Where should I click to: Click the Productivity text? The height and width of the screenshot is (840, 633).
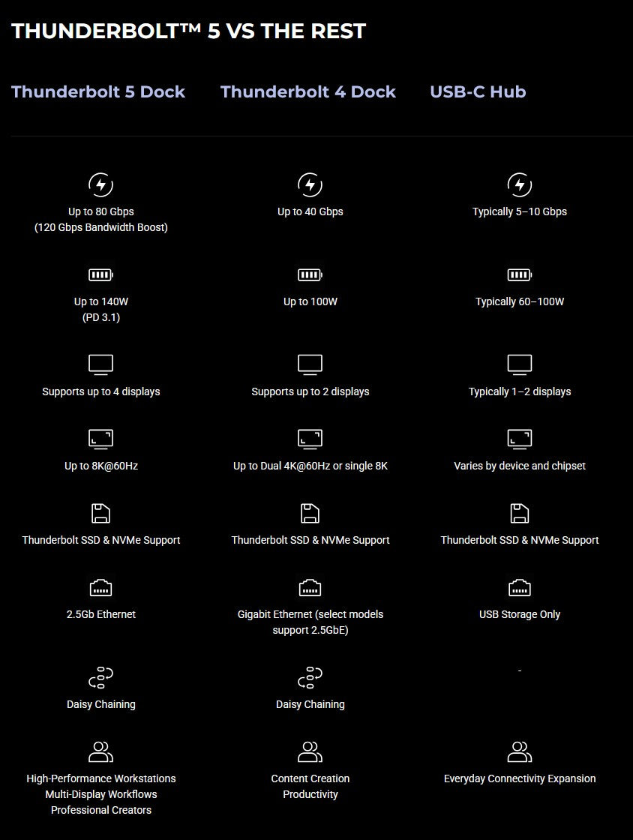click(310, 794)
